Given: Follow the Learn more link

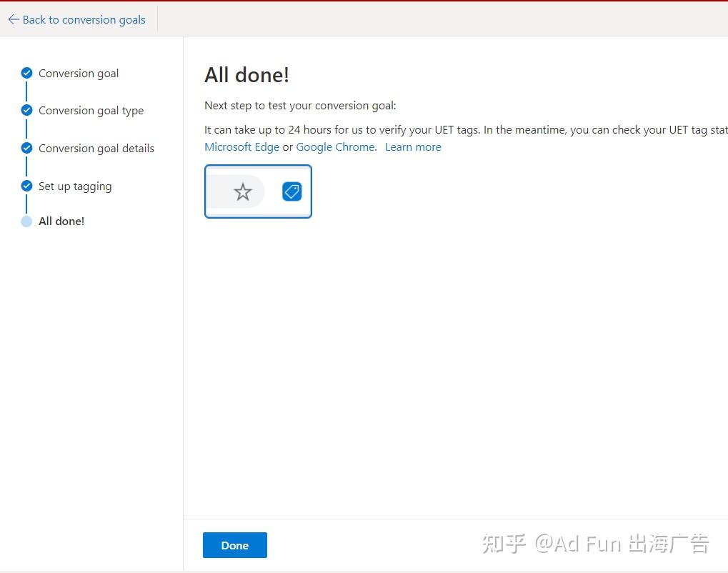Looking at the screenshot, I should (413, 146).
